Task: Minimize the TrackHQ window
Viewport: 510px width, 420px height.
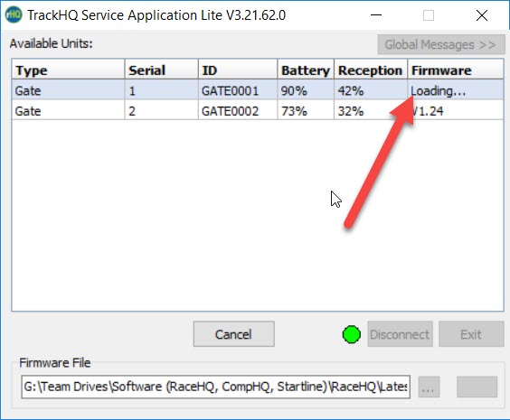Action: [376, 15]
